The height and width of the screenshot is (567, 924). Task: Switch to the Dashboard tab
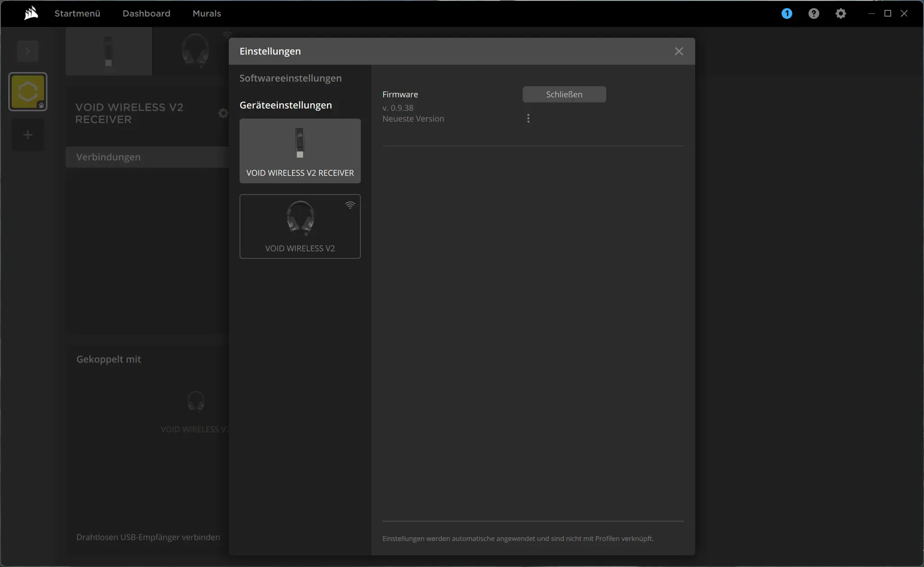pos(147,13)
